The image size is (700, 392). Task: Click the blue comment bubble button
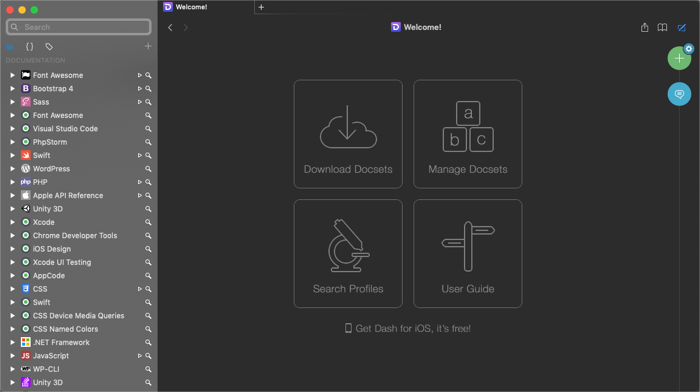pos(679,94)
